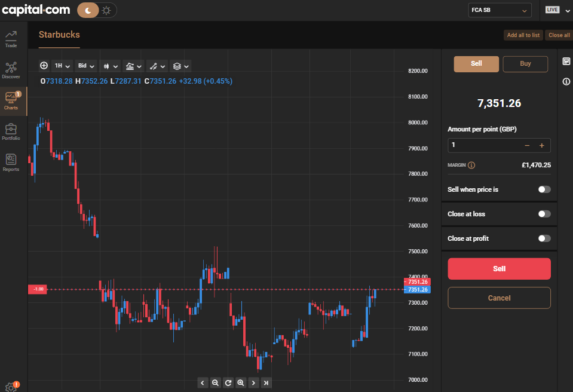Screen dimensions: 573x392
Task: Click the +32.98 (+0.45%) change text
Action: (x=206, y=81)
